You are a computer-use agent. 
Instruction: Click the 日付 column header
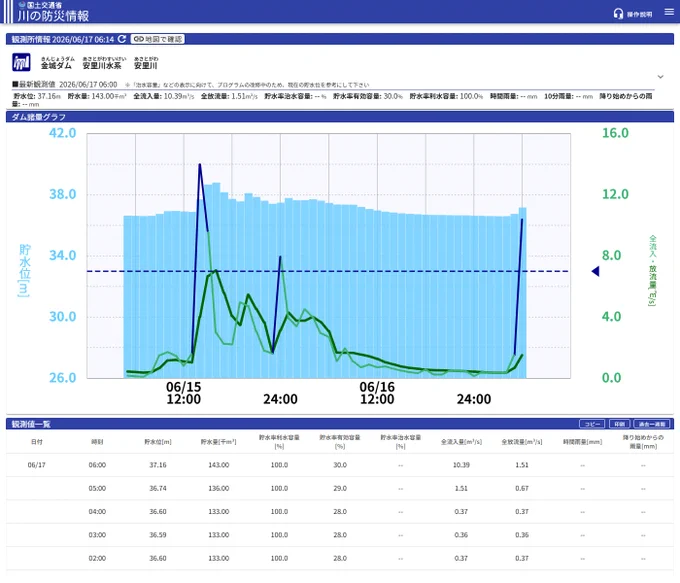pos(36,442)
